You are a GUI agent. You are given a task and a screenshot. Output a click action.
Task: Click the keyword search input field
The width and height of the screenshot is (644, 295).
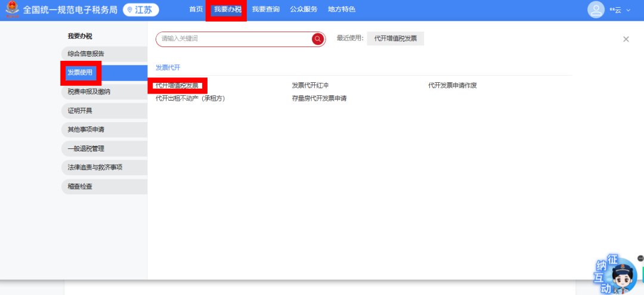click(233, 39)
